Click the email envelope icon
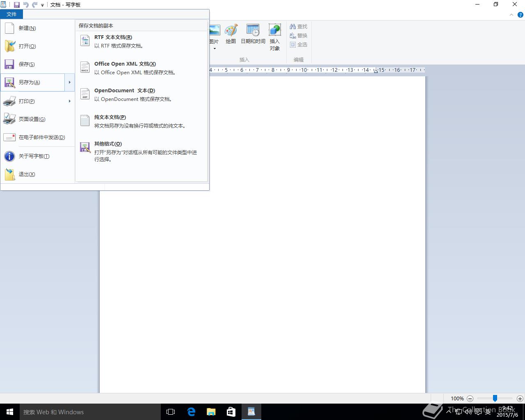The height and width of the screenshot is (420, 525). [x=9, y=137]
